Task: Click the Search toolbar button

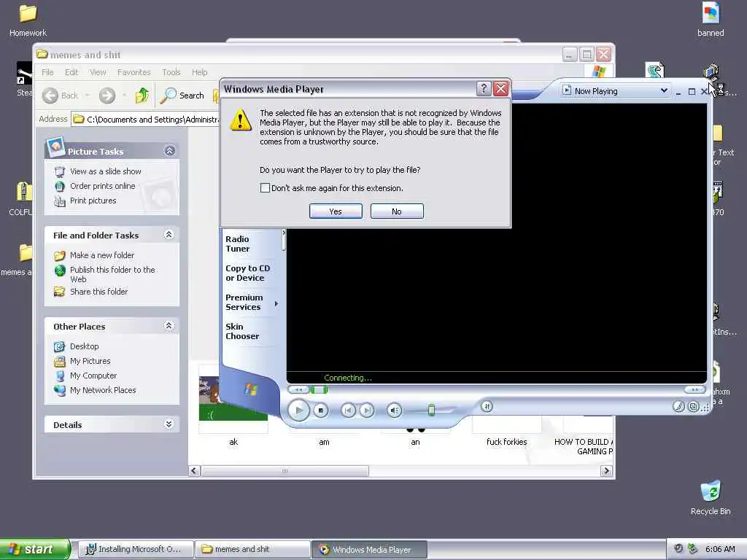Action: [x=182, y=96]
